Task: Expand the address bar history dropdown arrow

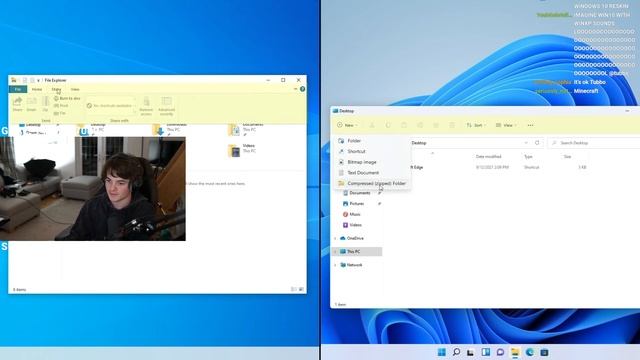Action: coord(526,143)
